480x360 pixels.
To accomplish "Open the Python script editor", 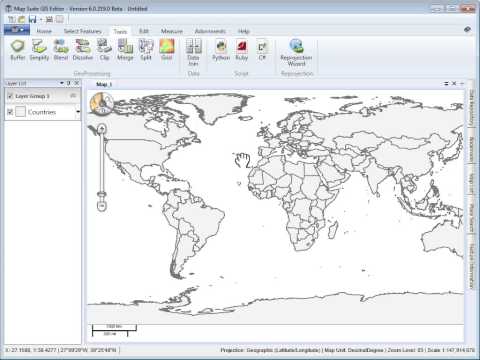I will coord(221,50).
